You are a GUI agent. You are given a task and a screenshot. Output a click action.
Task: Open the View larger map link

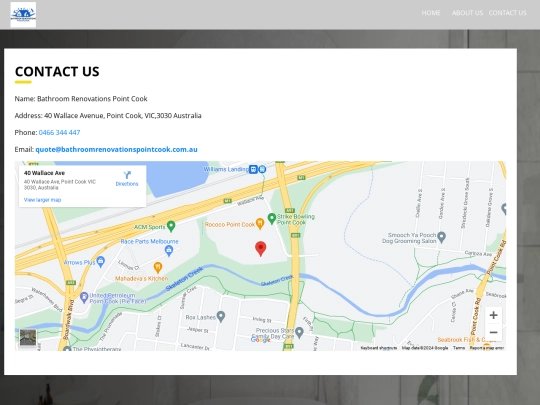point(42,200)
